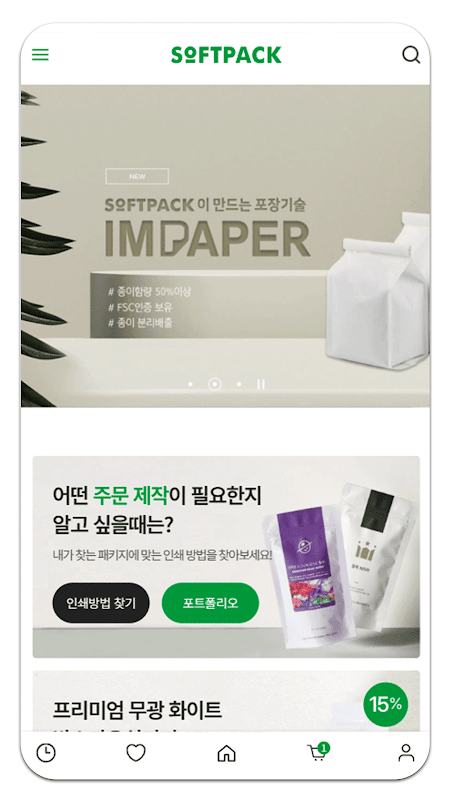Select the first banner slide dot
Screen dimensions: 450x800
click(x=190, y=384)
